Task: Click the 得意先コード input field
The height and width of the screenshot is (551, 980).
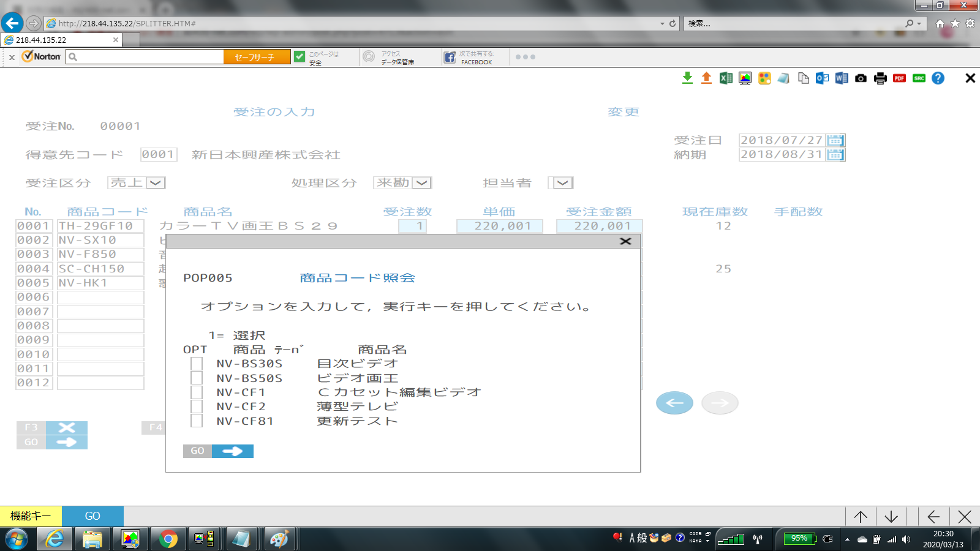Action: click(x=159, y=155)
